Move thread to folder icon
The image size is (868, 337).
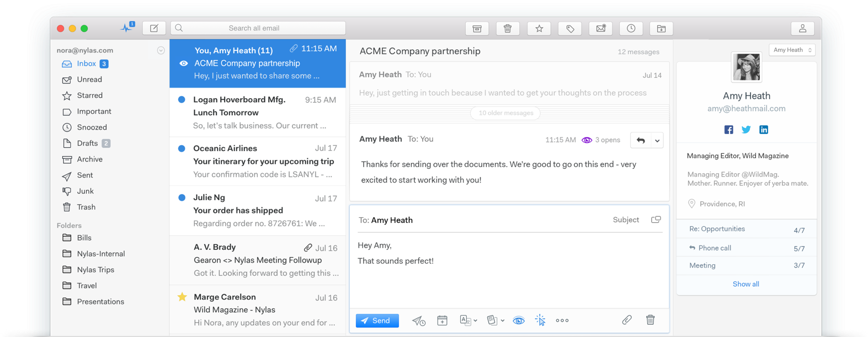click(x=661, y=29)
